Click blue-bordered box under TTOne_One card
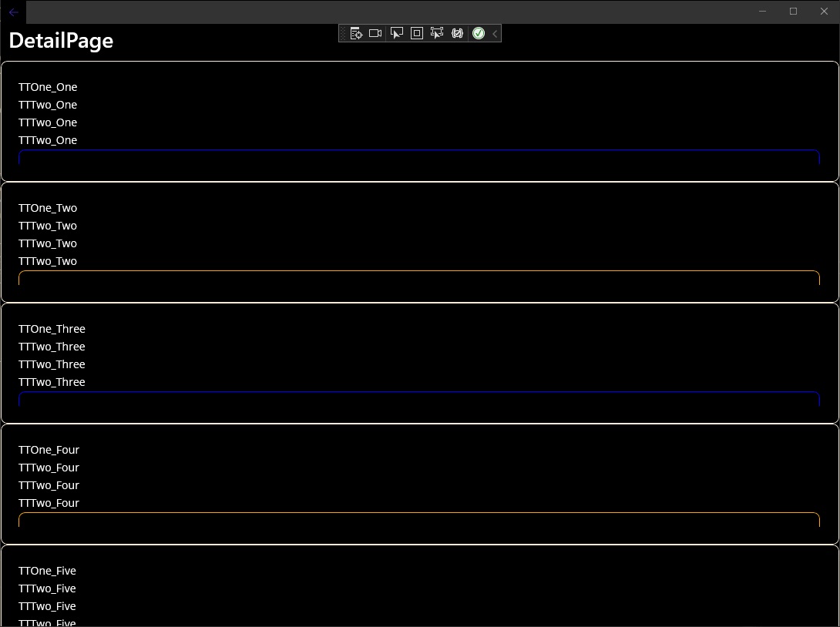840x627 pixels. 419,157
